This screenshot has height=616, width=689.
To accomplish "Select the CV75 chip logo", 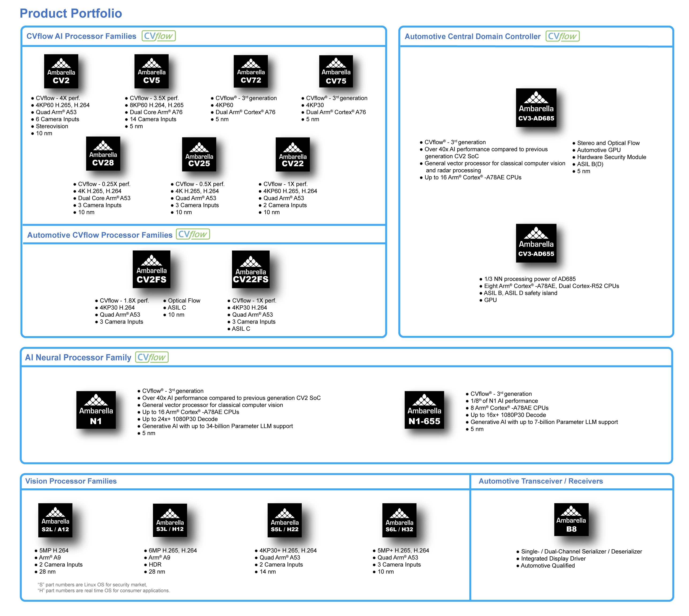I will [336, 71].
